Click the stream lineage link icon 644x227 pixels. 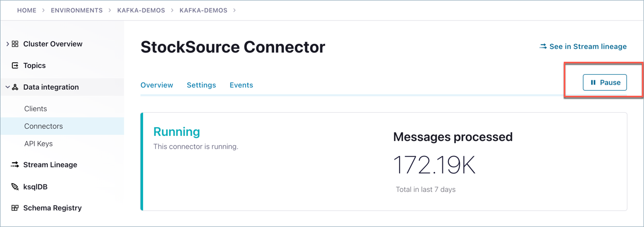coord(543,47)
